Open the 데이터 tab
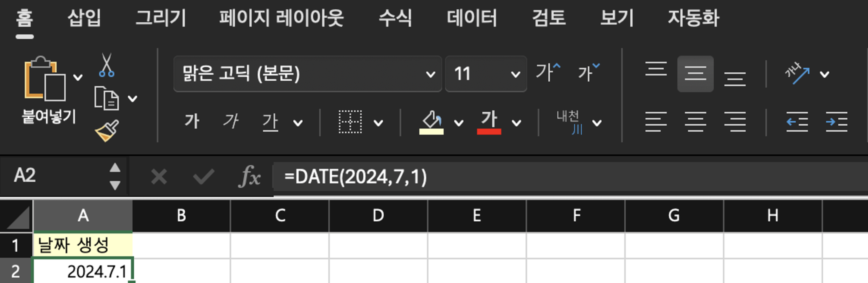The height and width of the screenshot is (283, 868). coord(472,18)
